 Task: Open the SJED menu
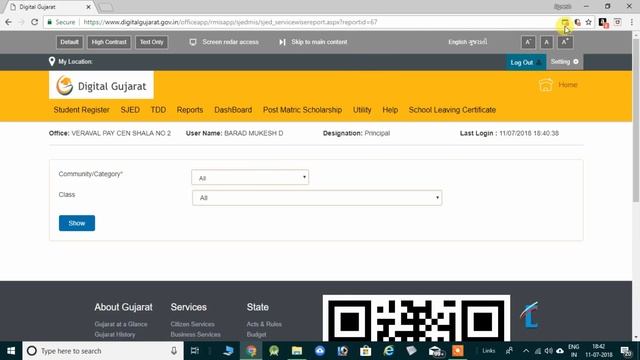(x=130, y=110)
